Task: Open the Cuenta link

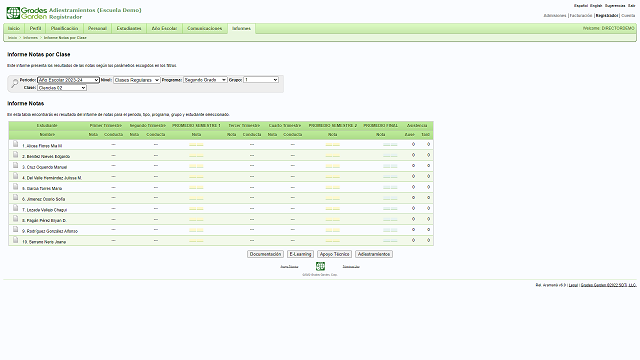Action: tap(629, 16)
